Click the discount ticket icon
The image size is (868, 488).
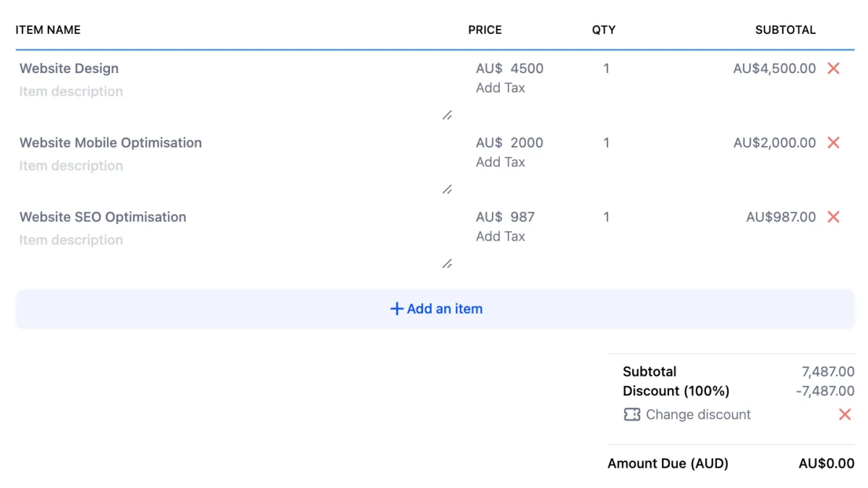tap(631, 414)
